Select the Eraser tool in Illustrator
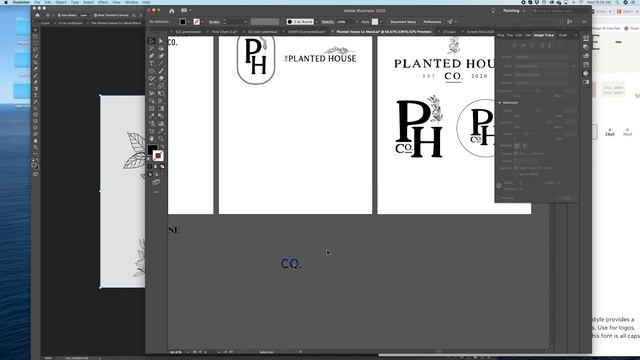640x360 pixels. tap(161, 78)
